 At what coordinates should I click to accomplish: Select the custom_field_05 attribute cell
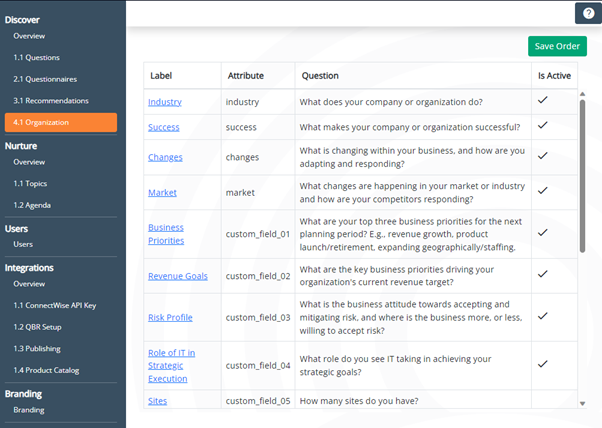coord(258,401)
